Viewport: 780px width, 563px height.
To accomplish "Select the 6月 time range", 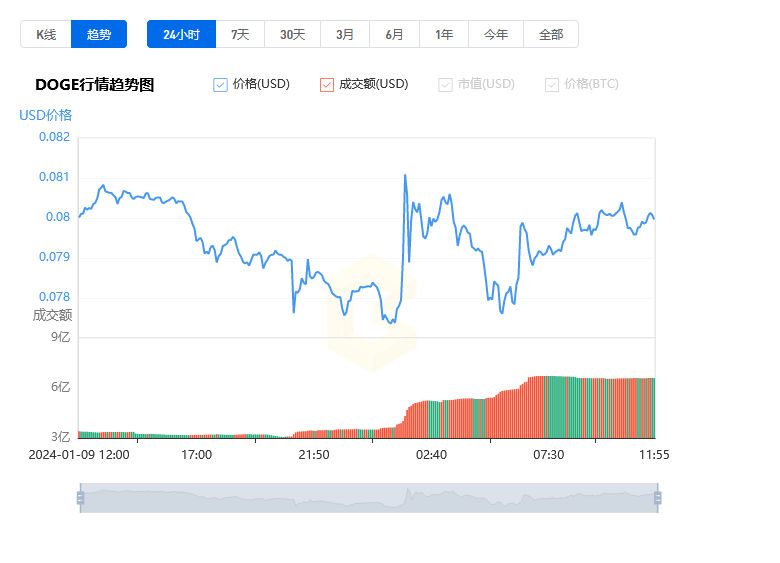I will (x=394, y=34).
